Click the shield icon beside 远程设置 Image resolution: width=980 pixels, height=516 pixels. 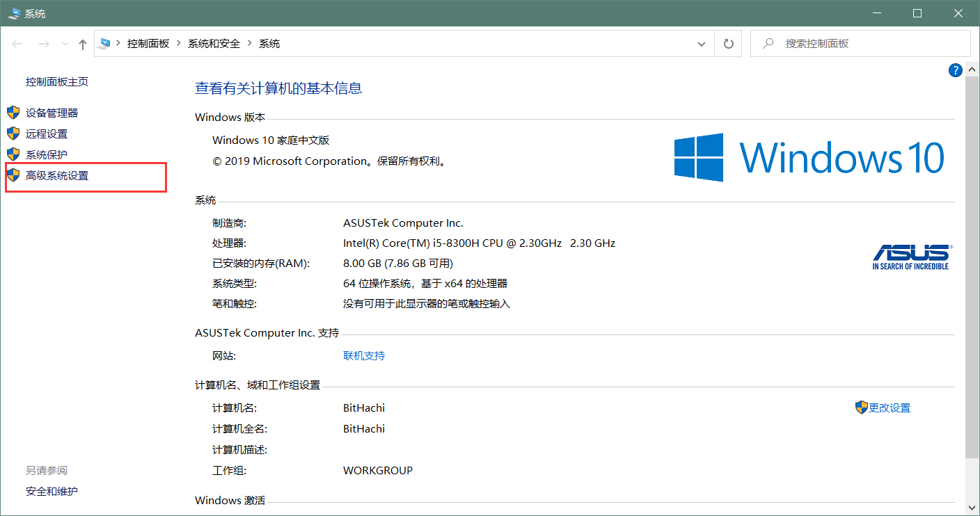tap(13, 134)
